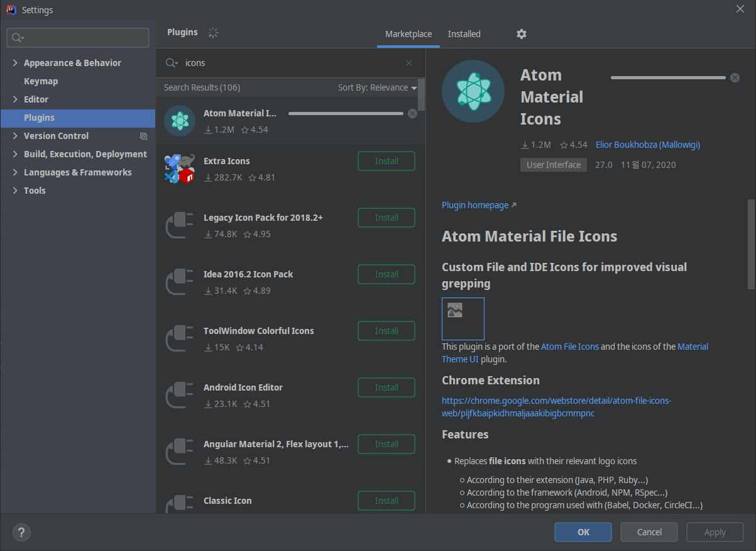This screenshot has height=551, width=756.
Task: Open Sort By: Relevance dropdown
Action: (x=377, y=87)
